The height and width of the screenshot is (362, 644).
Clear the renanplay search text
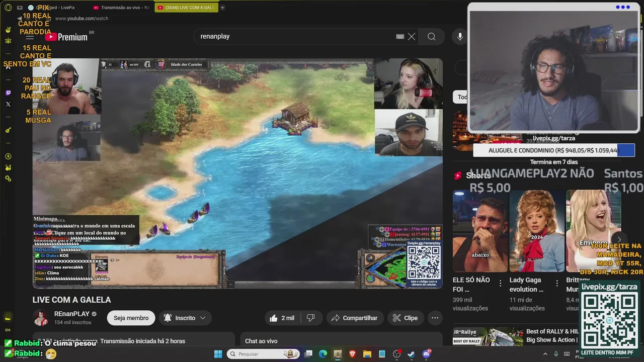pyautogui.click(x=412, y=36)
